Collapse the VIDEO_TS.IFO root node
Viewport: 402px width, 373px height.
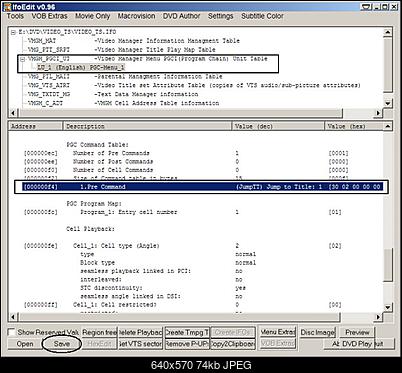pos(13,32)
